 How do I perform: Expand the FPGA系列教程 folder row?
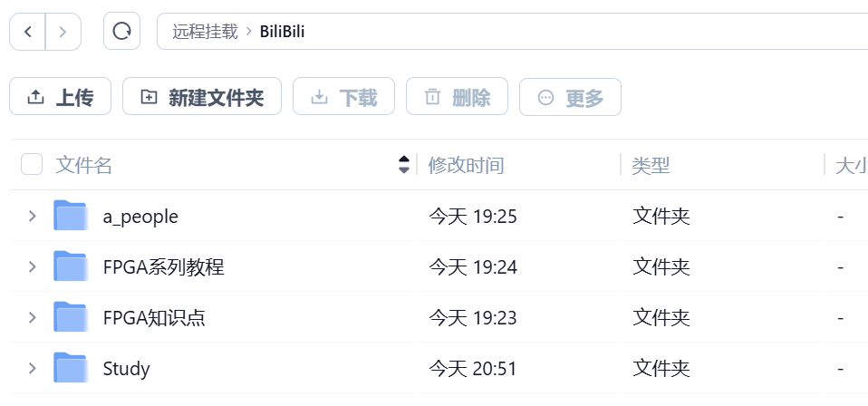pyautogui.click(x=32, y=266)
